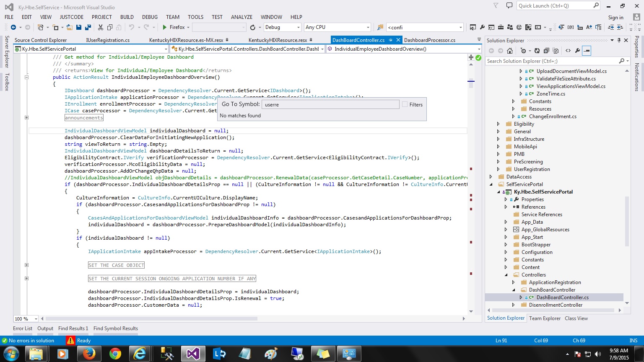Click the Show All Files icon
This screenshot has width=644, height=362.
(556, 51)
